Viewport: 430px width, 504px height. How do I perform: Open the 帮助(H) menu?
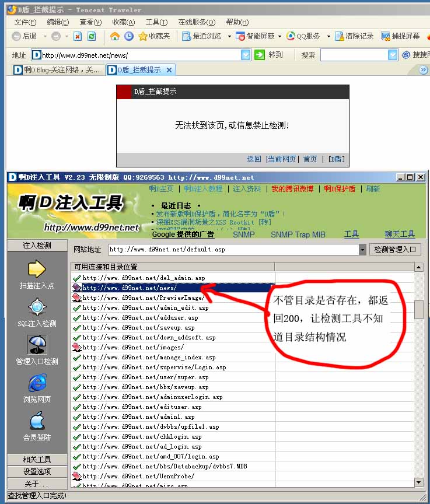[x=237, y=22]
